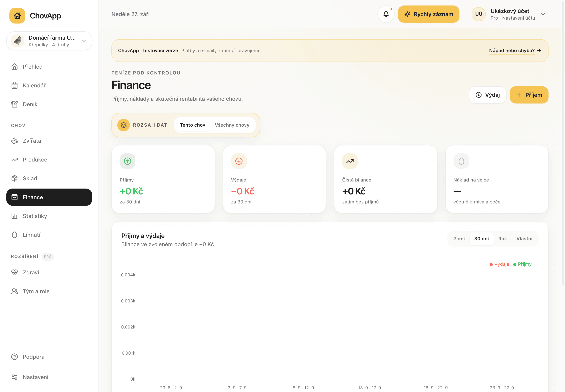This screenshot has width=565, height=392.
Task: Click the Podpora question mark icon
Action: (x=15, y=357)
